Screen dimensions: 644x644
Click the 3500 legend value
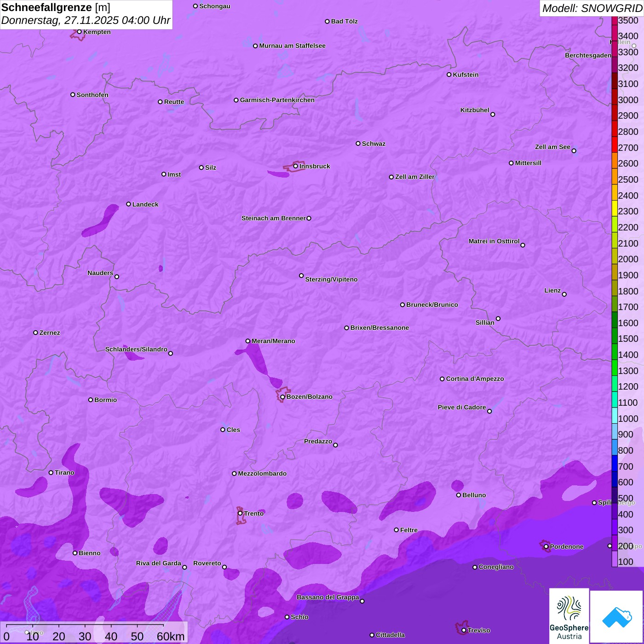628,20
